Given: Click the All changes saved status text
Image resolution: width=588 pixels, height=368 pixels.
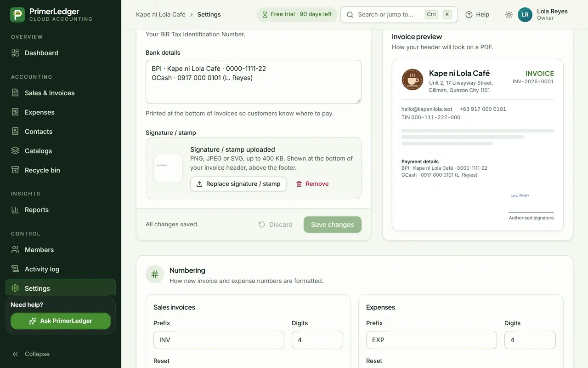Looking at the screenshot, I should tap(172, 224).
